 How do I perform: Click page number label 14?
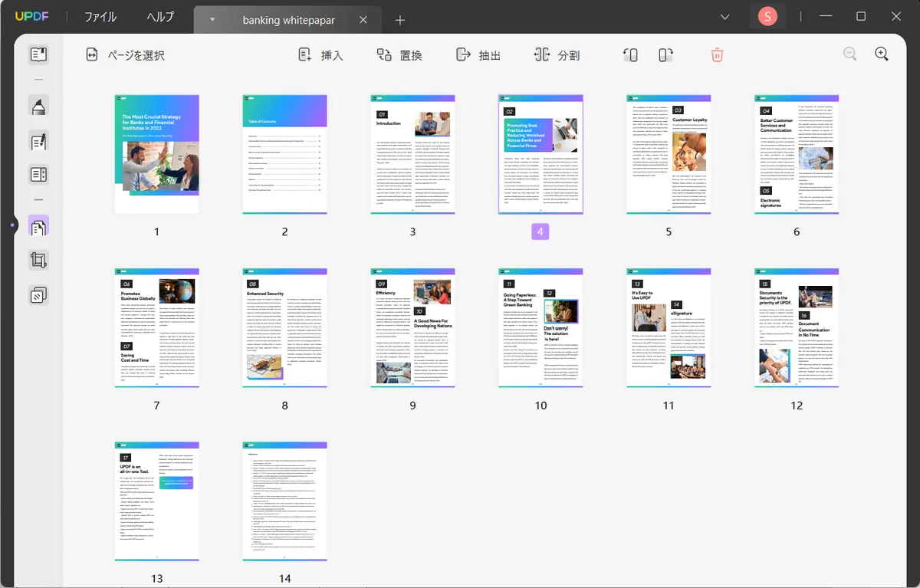(x=284, y=578)
